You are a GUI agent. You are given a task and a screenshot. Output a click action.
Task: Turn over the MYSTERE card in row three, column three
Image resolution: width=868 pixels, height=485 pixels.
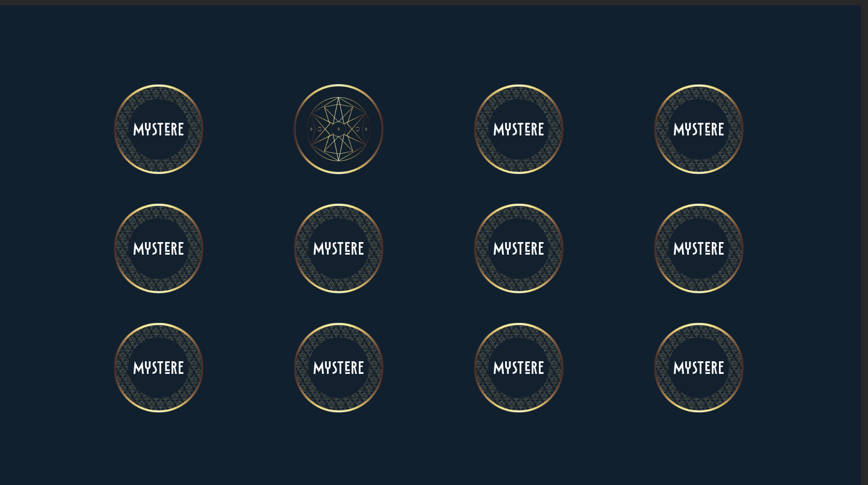click(x=519, y=368)
